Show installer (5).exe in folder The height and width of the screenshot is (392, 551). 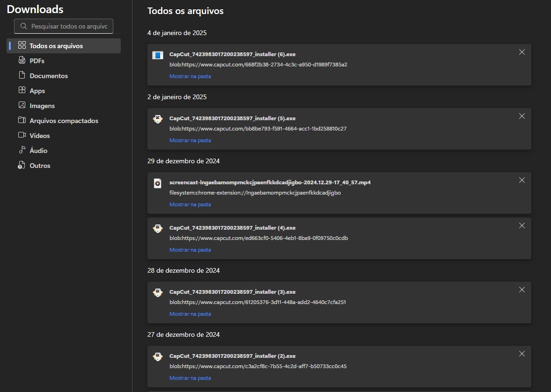pos(190,140)
